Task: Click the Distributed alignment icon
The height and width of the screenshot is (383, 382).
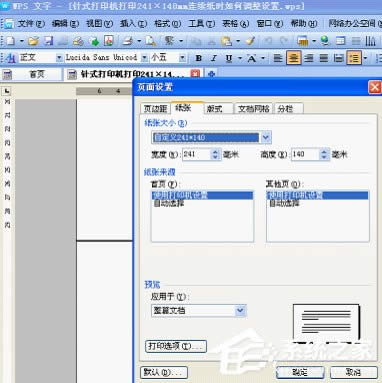Action: 339,58
